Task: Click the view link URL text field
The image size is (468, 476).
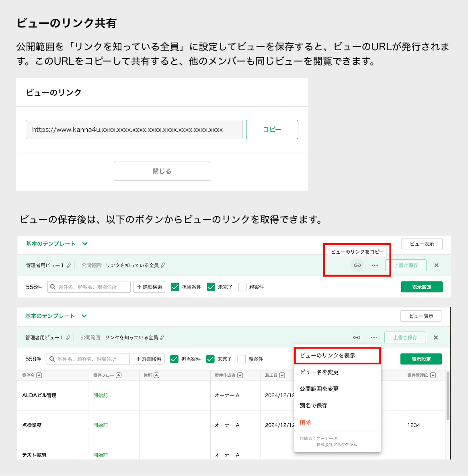Action: click(134, 129)
